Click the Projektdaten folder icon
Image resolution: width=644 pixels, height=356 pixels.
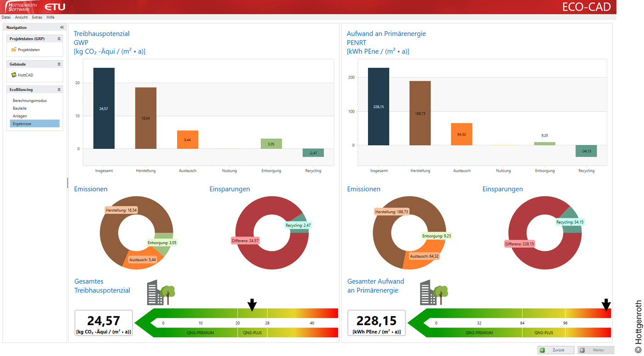point(14,50)
